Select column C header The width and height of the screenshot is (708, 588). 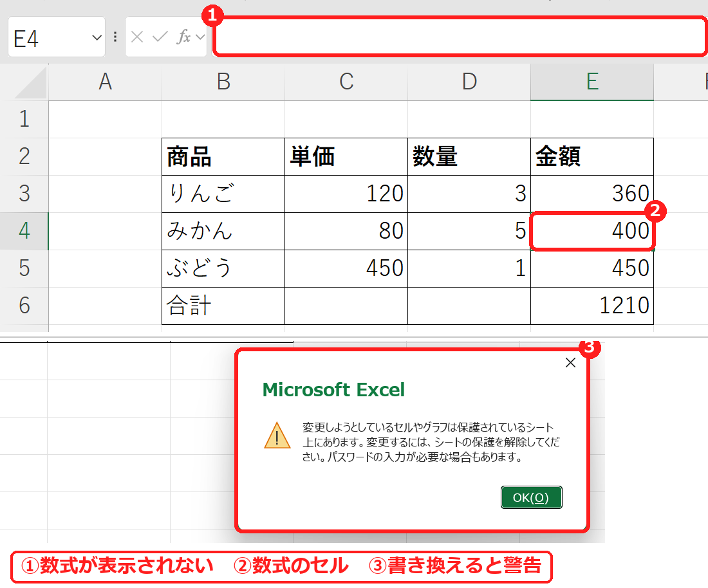tap(346, 82)
